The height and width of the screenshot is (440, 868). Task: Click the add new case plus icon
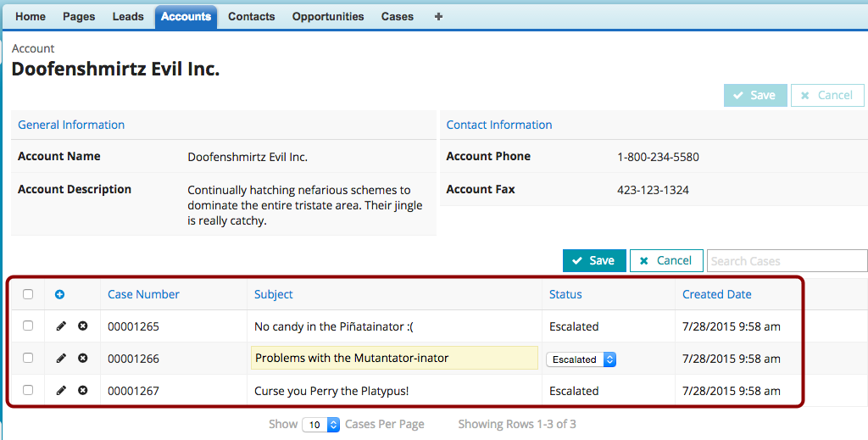60,295
